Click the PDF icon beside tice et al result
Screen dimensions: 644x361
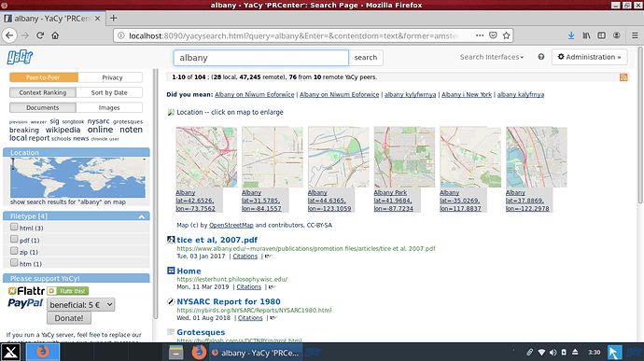tap(171, 240)
